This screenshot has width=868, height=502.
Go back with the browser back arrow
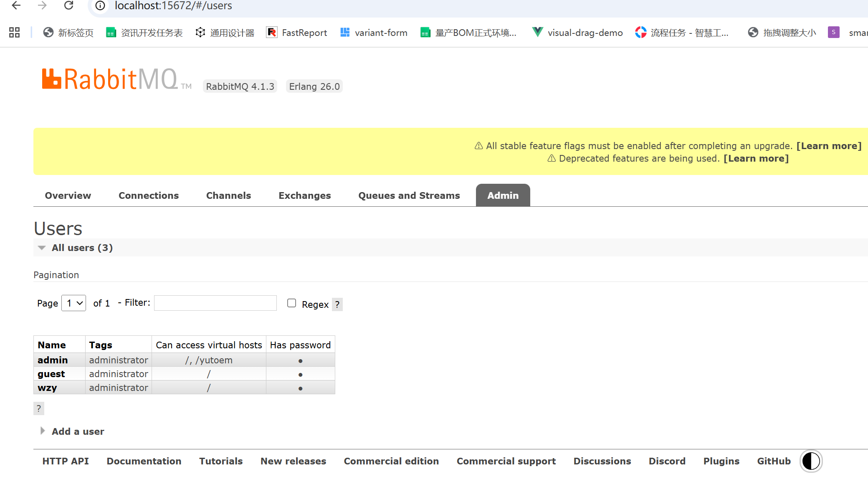[16, 5]
